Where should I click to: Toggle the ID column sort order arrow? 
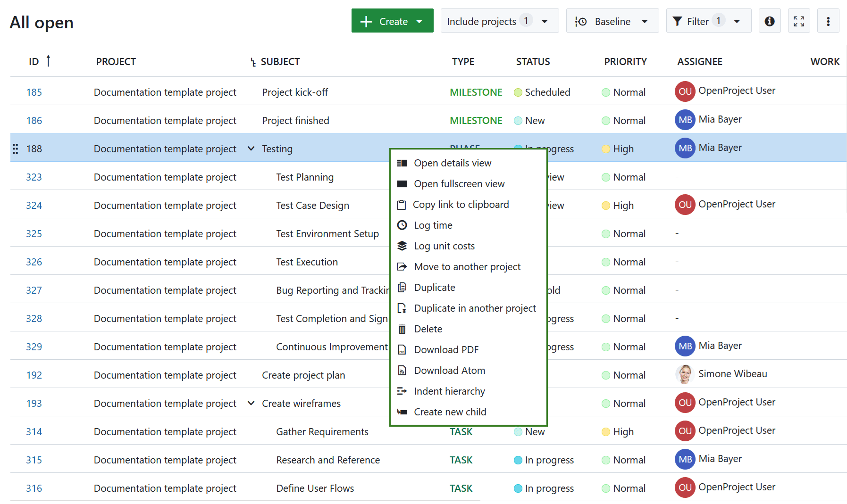coord(49,61)
